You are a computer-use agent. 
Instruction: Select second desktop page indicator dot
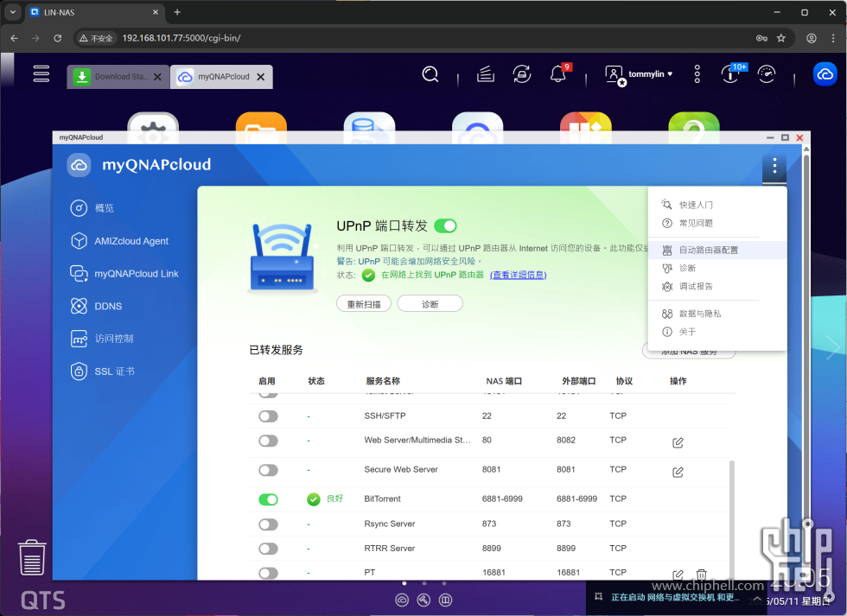pyautogui.click(x=424, y=584)
